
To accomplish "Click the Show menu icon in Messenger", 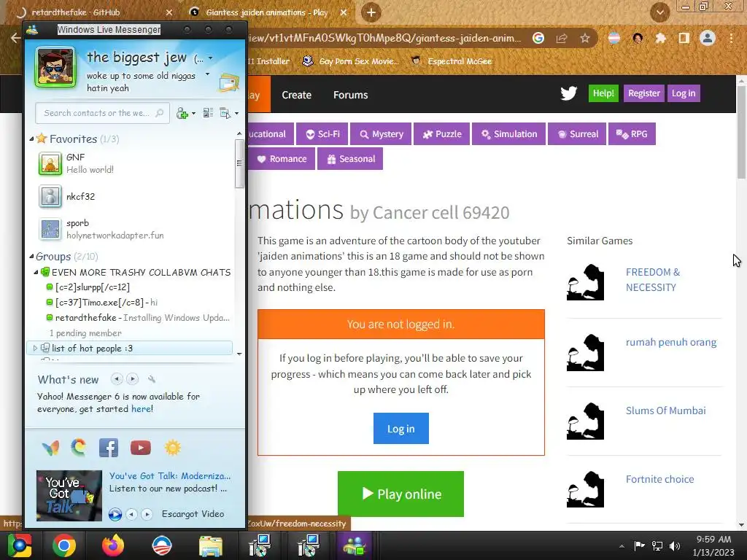I will (x=225, y=113).
